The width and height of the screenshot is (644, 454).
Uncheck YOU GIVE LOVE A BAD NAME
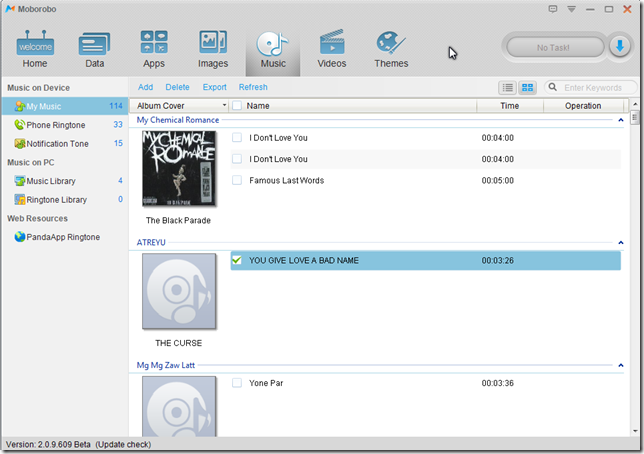point(237,260)
